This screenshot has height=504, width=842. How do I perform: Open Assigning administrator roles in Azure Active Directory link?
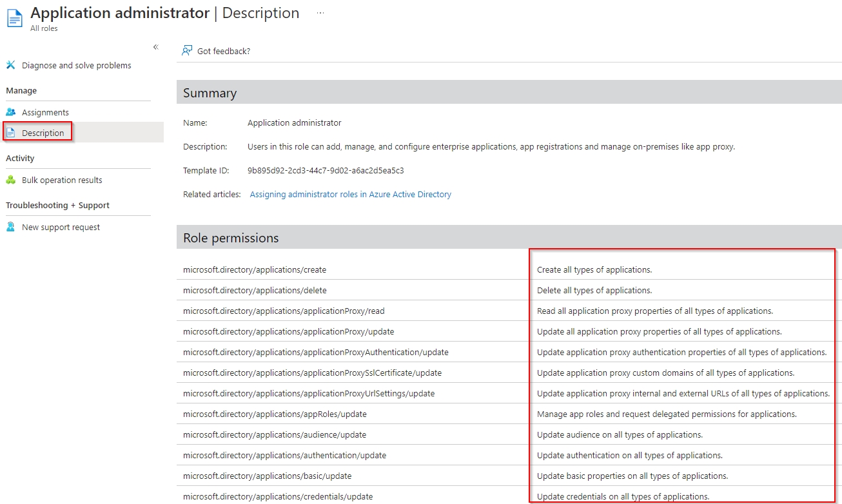coord(350,194)
